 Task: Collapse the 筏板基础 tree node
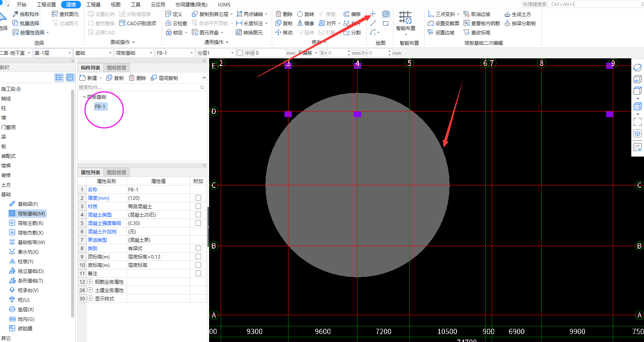(x=84, y=97)
